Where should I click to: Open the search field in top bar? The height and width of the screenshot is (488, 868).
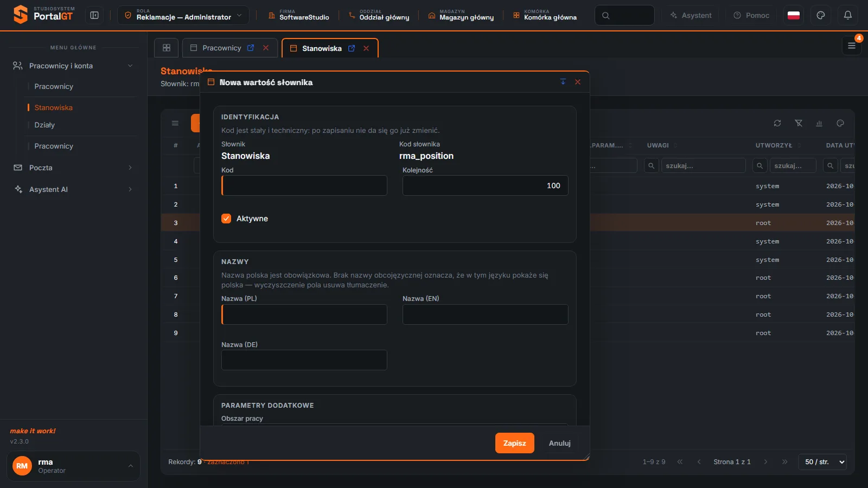tap(624, 15)
